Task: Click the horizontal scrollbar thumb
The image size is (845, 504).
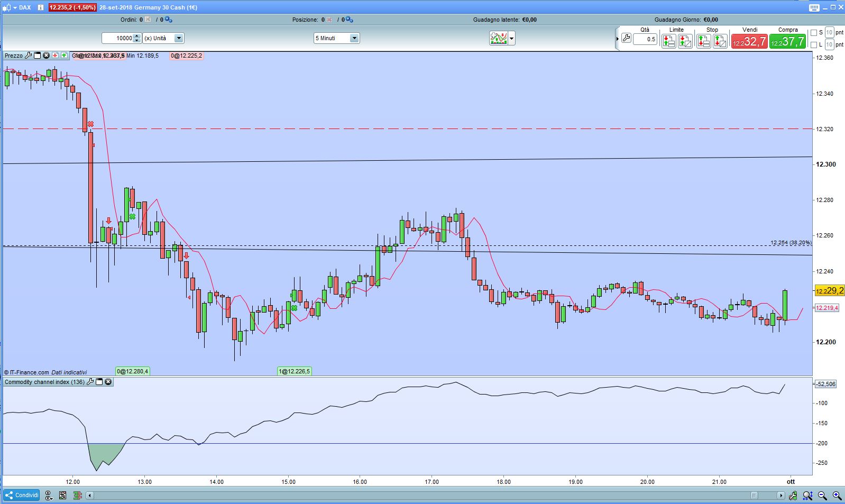Action: (x=754, y=496)
